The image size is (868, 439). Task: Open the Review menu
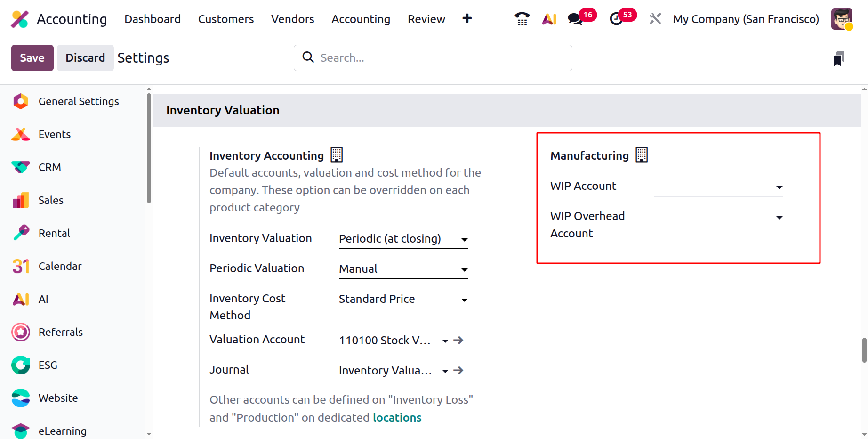pyautogui.click(x=426, y=19)
